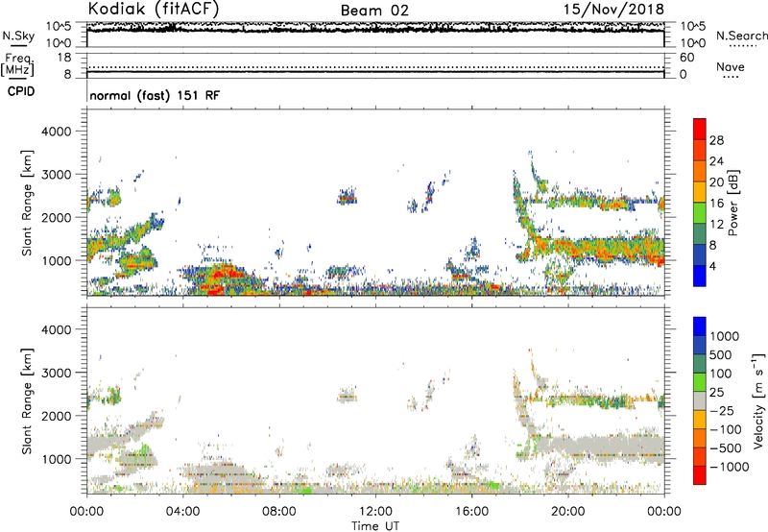Click the '-25' velocity colorbar label

[722, 411]
